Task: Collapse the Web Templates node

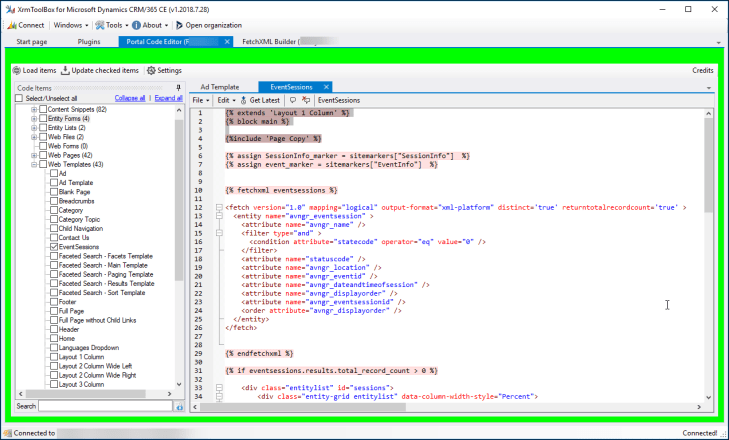Action: click(34, 164)
